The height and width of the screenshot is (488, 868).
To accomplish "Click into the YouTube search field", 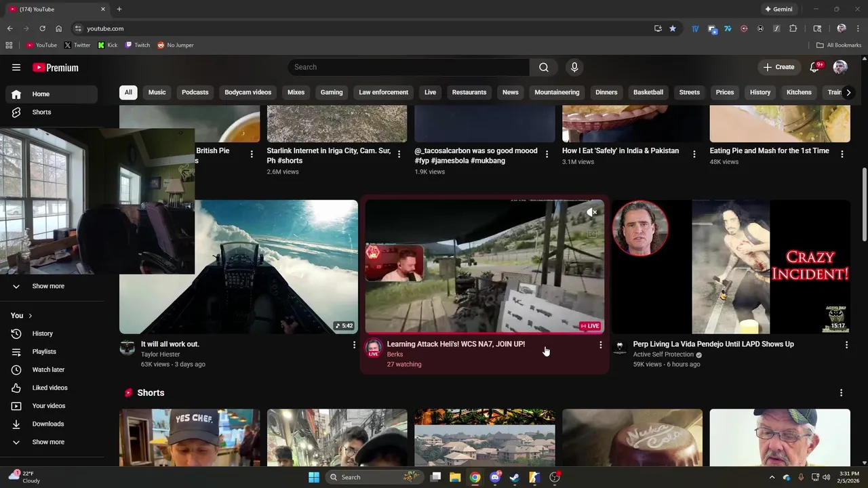I will tap(408, 67).
